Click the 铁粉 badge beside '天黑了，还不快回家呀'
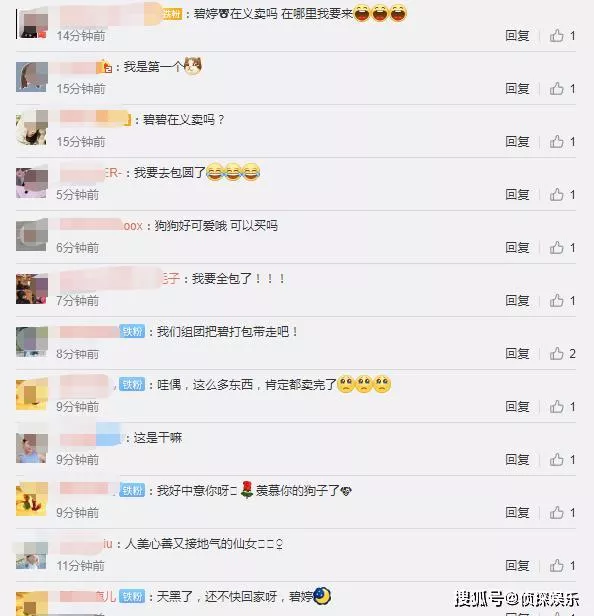The image size is (594, 616). click(132, 597)
